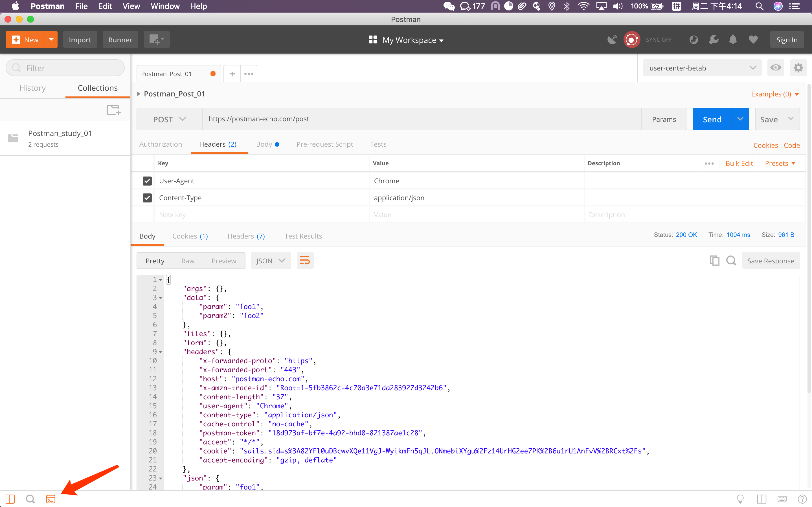Open the File menu
The width and height of the screenshot is (812, 507).
(81, 6)
